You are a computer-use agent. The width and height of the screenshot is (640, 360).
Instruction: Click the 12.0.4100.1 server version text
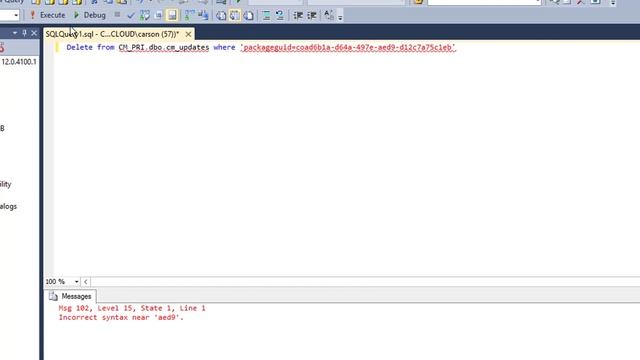point(19,62)
